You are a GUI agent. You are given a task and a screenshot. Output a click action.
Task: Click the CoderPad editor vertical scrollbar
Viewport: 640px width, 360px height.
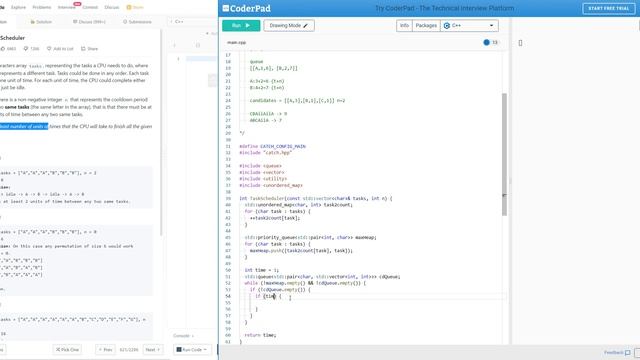coord(504,154)
